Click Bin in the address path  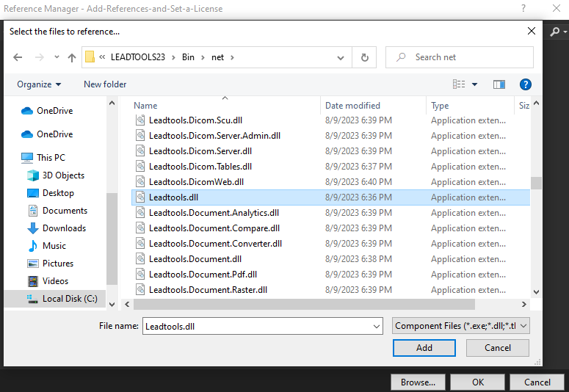coord(188,57)
